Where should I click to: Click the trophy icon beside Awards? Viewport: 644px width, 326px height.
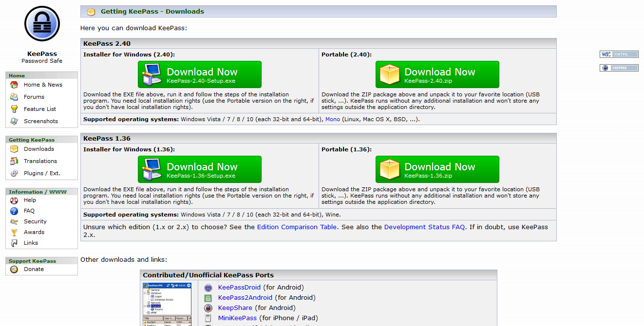pos(14,232)
